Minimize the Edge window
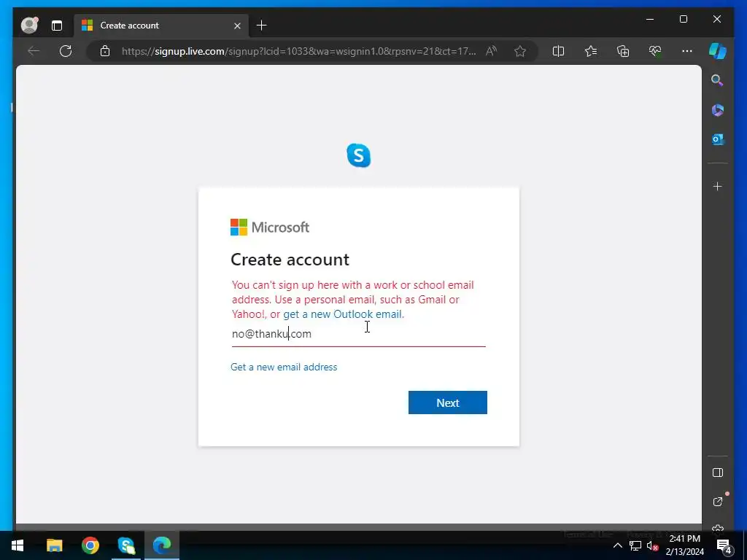This screenshot has height=560, width=747. point(650,19)
